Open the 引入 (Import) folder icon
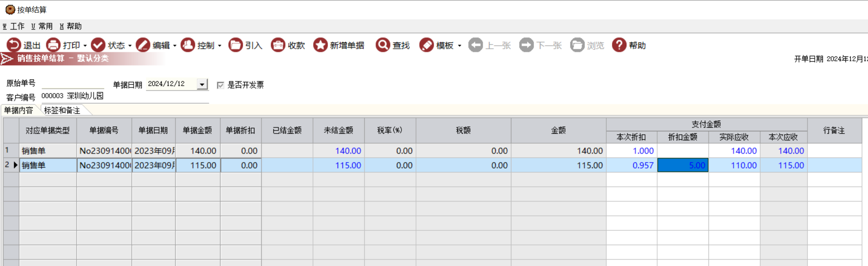 click(235, 45)
